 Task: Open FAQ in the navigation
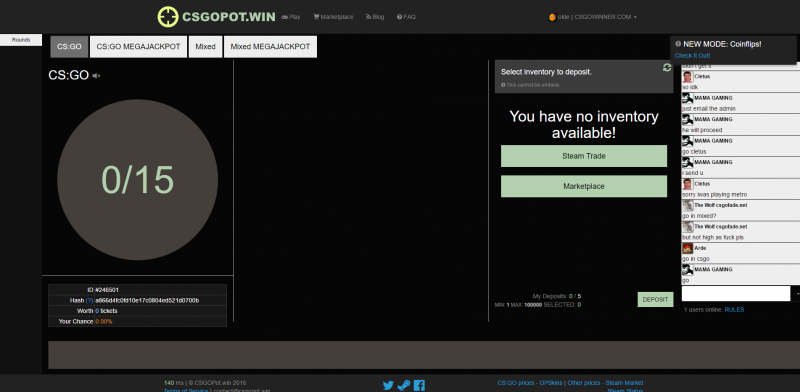point(406,17)
